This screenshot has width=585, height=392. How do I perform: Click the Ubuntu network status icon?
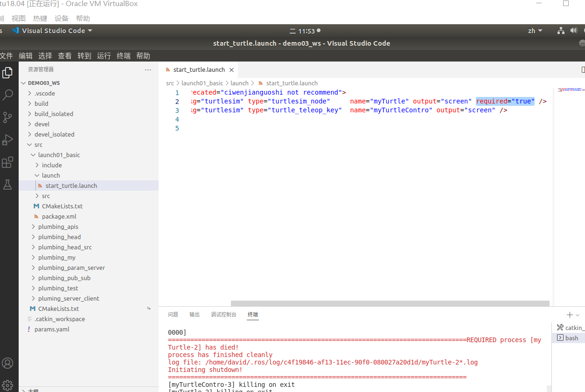pyautogui.click(x=561, y=31)
